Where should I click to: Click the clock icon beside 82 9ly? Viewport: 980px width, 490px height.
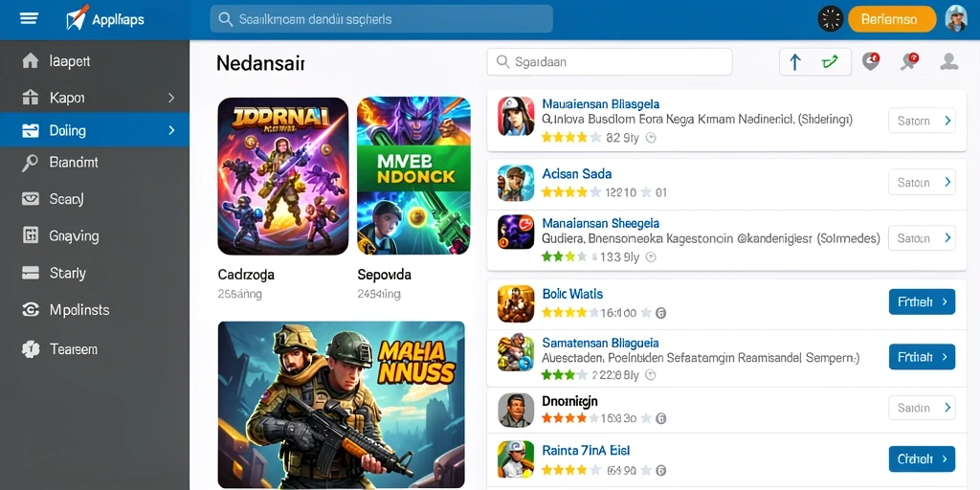click(x=651, y=138)
